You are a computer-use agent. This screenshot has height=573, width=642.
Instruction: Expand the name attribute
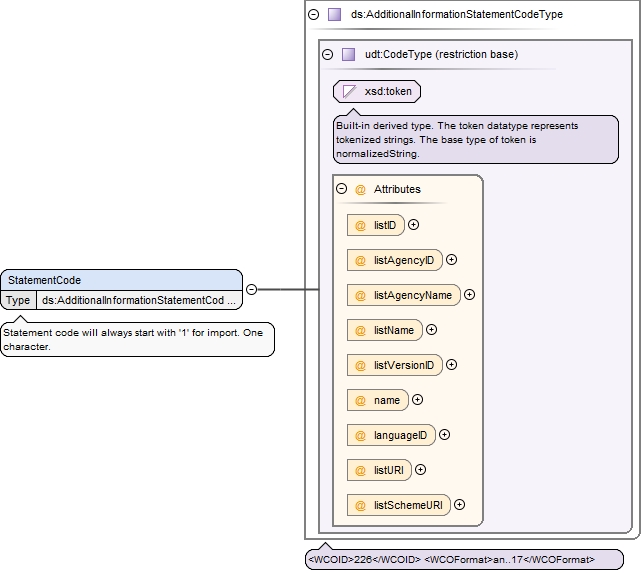point(417,399)
